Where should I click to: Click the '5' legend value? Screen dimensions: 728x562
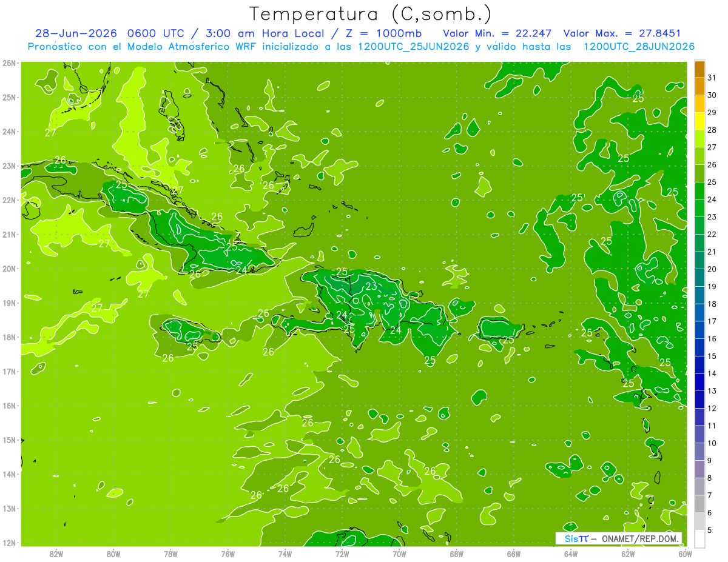click(x=710, y=530)
